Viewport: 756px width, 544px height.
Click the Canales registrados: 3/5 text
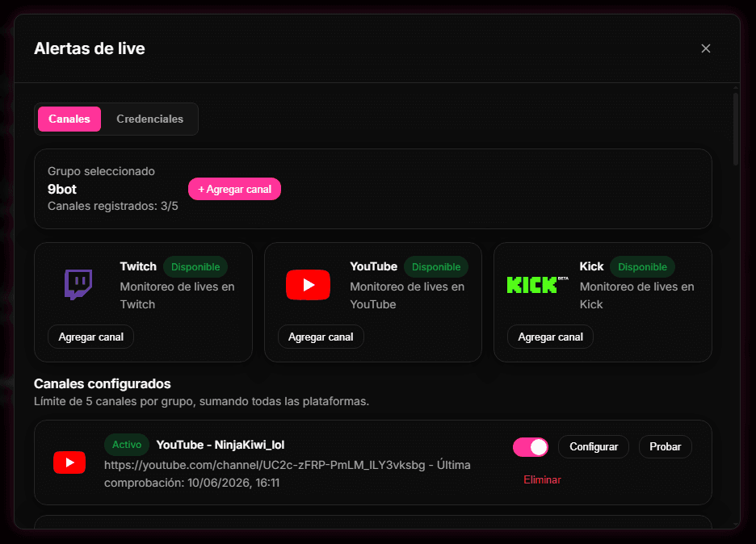point(113,207)
